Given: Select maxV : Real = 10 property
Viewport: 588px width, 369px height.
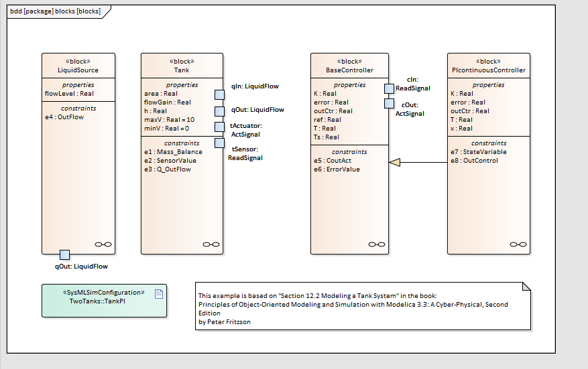Looking at the screenshot, I should tap(170, 119).
